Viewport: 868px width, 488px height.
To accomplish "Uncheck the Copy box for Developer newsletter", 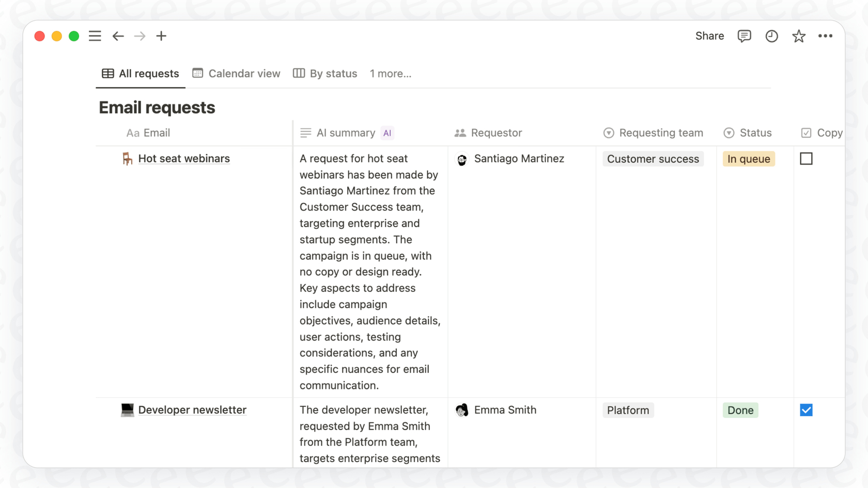I will [806, 410].
